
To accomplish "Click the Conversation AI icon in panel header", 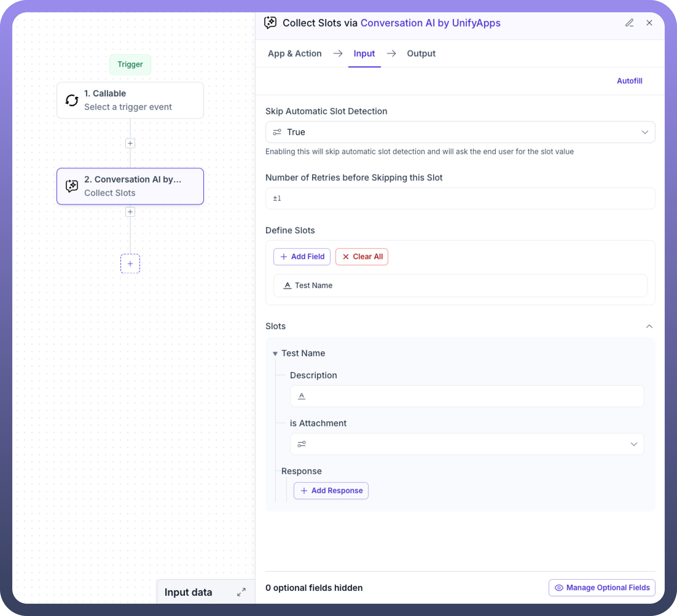I will 270,23.
